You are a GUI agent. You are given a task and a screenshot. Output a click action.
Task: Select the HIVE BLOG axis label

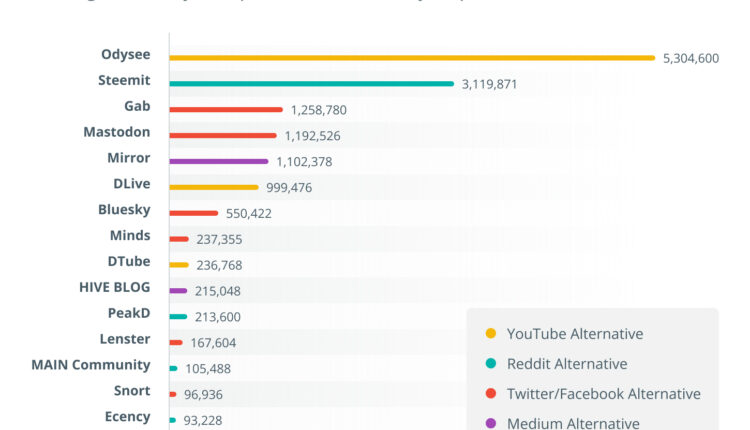tap(115, 287)
